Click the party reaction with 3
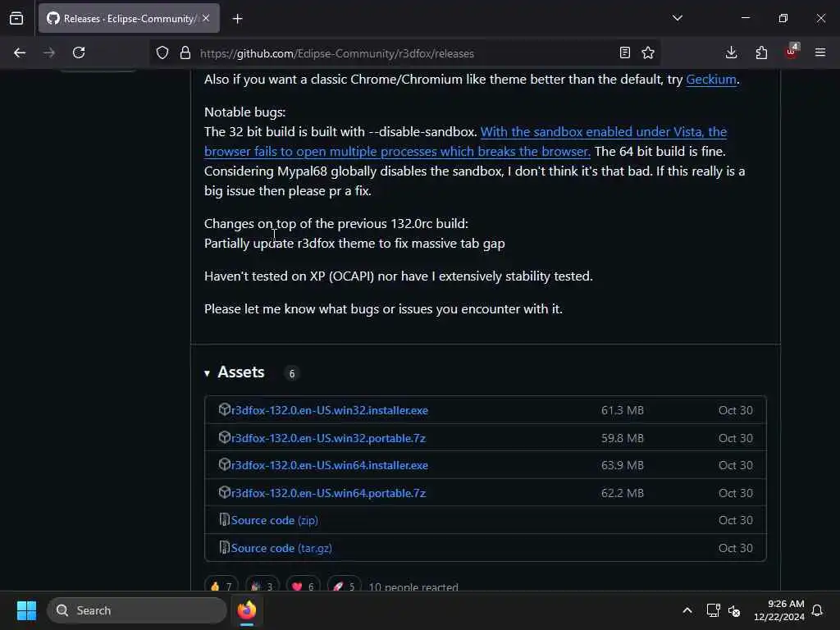This screenshot has width=840, height=630. click(x=262, y=586)
